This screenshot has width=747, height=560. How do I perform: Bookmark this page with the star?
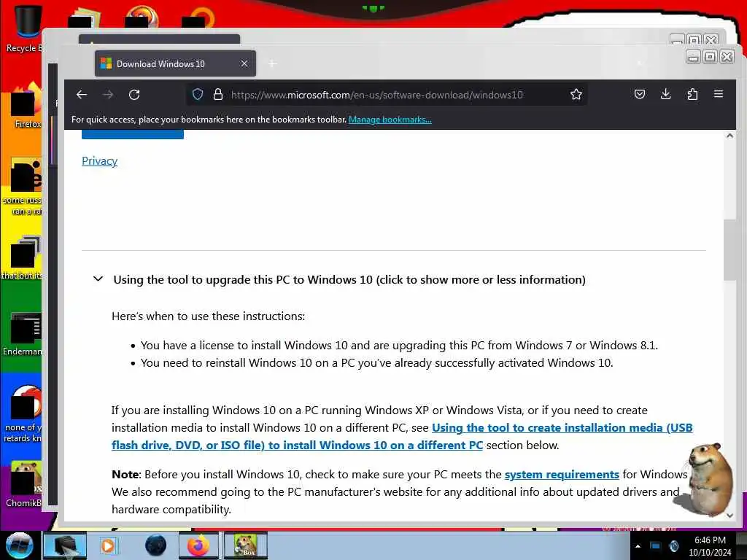coord(576,94)
